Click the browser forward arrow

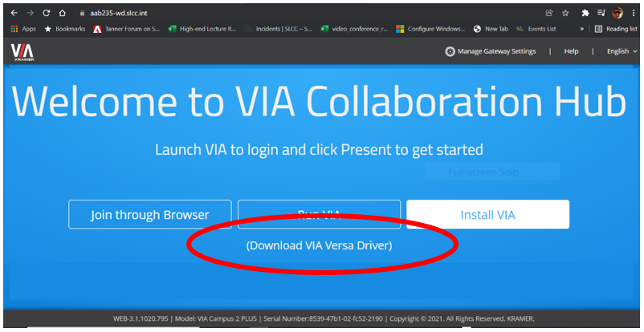pos(30,13)
